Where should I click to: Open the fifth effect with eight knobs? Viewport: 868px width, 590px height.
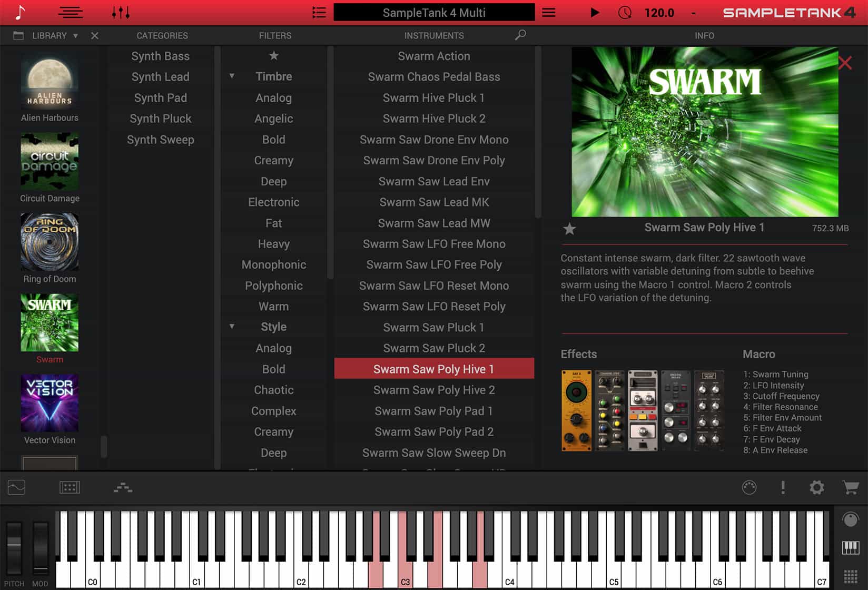point(709,410)
